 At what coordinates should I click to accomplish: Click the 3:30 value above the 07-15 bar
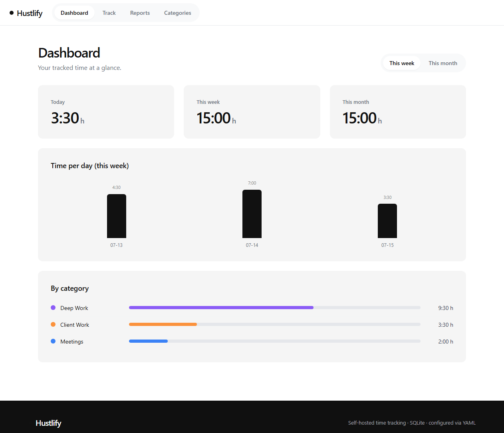387,197
